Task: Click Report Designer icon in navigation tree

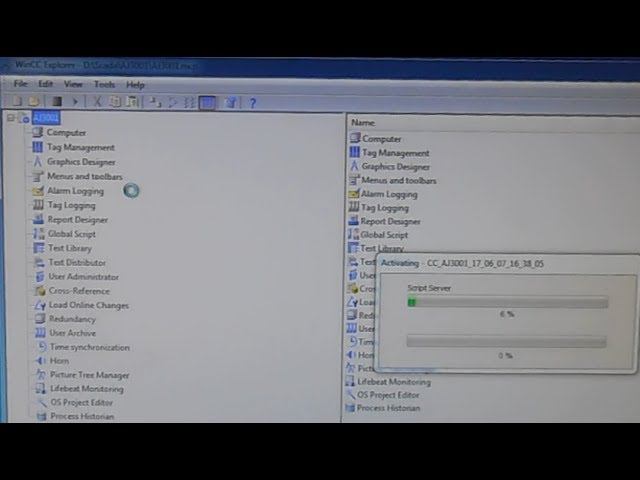Action: pyautogui.click(x=38, y=220)
